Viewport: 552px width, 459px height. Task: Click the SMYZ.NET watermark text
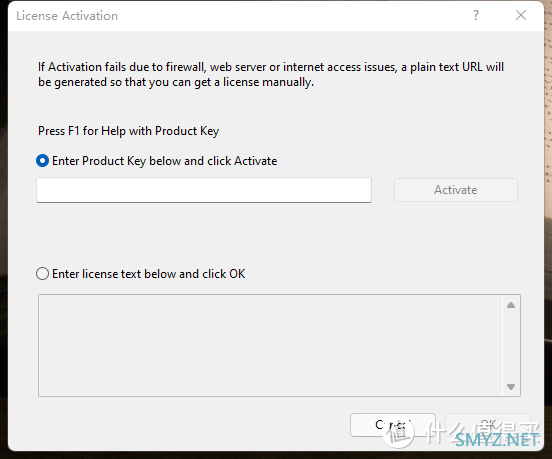(x=497, y=440)
